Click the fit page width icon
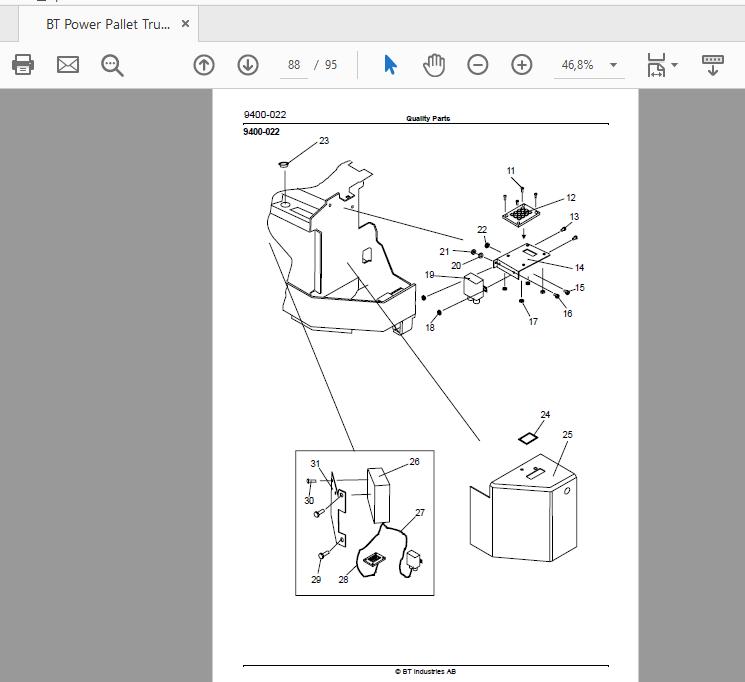745x682 pixels. pos(656,65)
